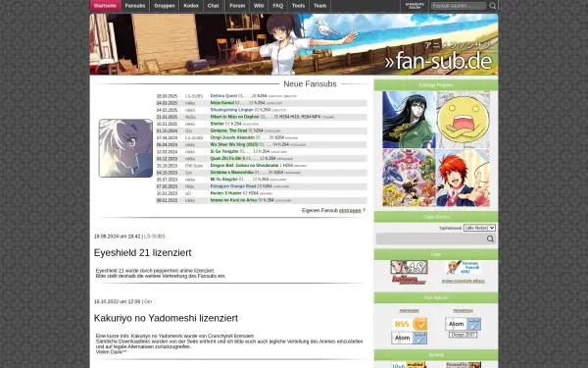Image resolution: width=588 pixels, height=368 pixels.
Task: Click the 'eintragen' link
Action: click(350, 211)
